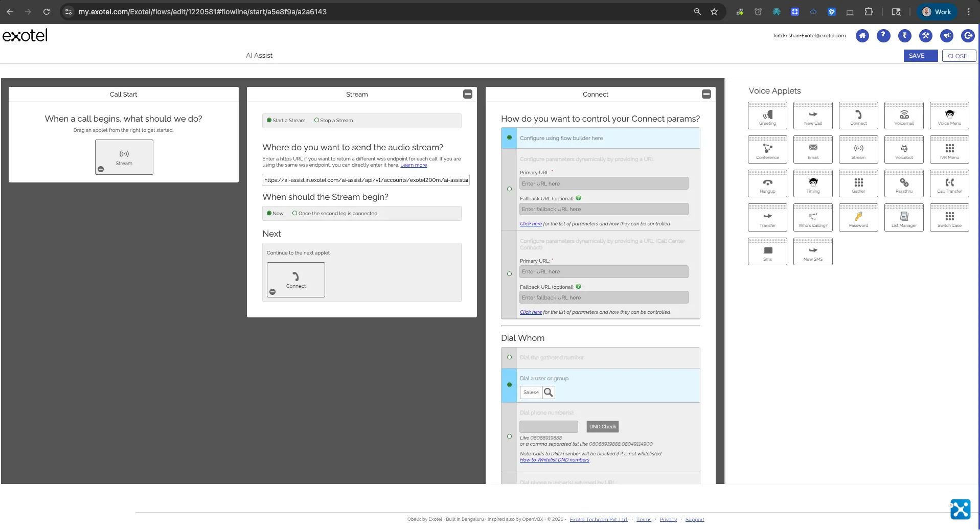Select Configure using flow builder here radio
980x531 pixels.
click(509, 137)
